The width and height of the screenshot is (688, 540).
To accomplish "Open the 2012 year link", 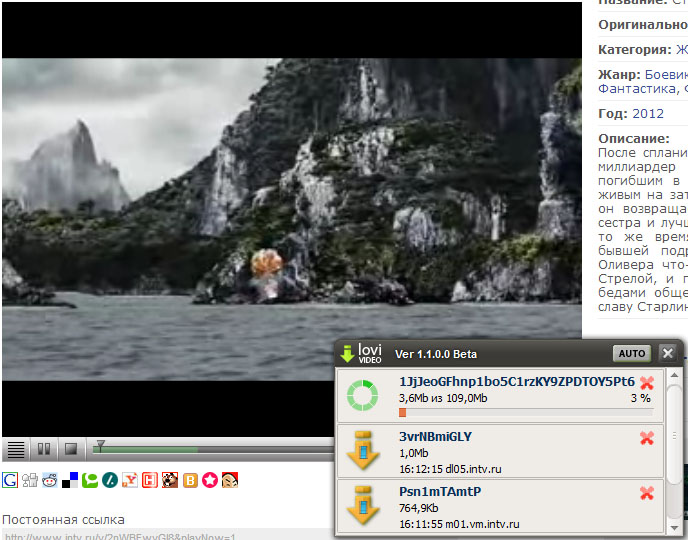I will 648,114.
